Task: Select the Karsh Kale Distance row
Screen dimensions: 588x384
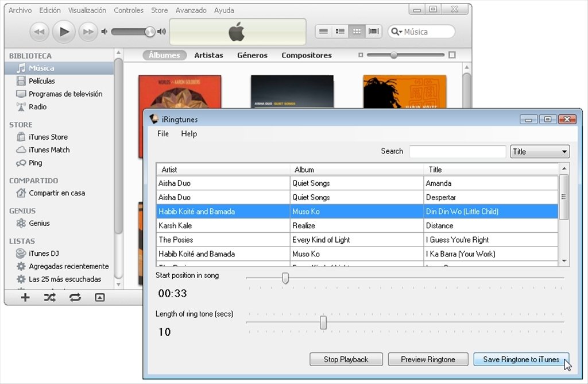Action: pyautogui.click(x=357, y=225)
